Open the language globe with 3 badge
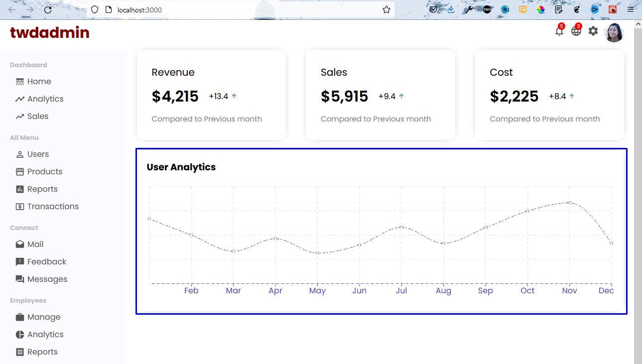642x364 pixels. (576, 30)
